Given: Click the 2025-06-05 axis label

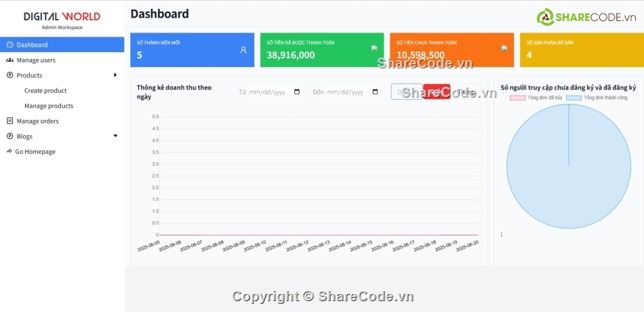Looking at the screenshot, I should pyautogui.click(x=148, y=246).
